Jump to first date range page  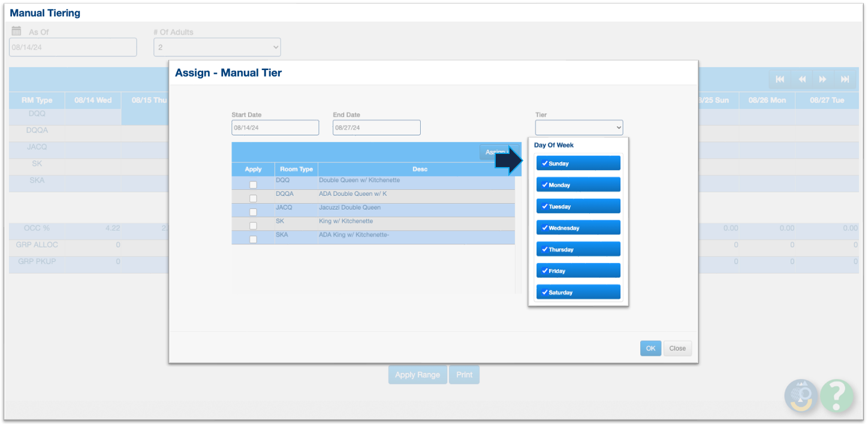pyautogui.click(x=780, y=79)
